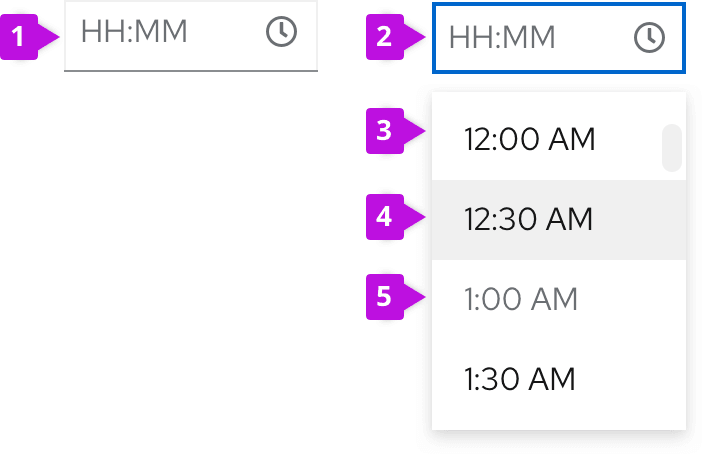Set the time to midnight, 12:00 AM

pyautogui.click(x=529, y=139)
